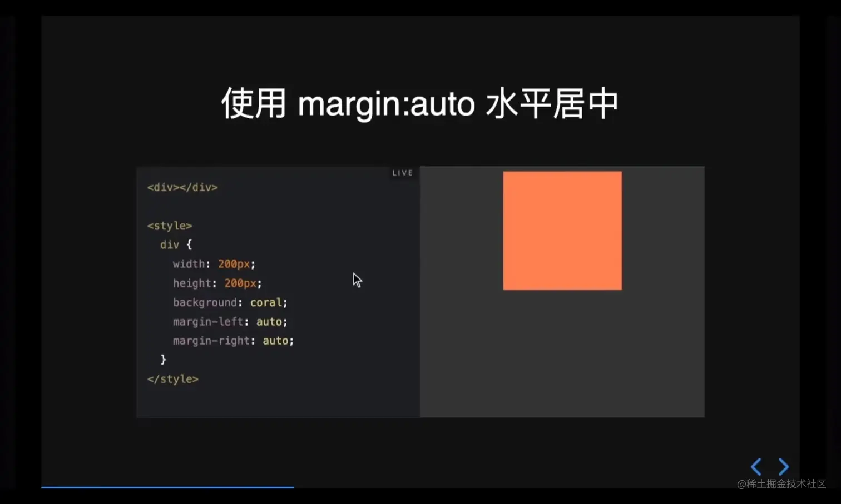Go to the previous slide arrow
Viewport: 841px width, 504px height.
coord(756,466)
